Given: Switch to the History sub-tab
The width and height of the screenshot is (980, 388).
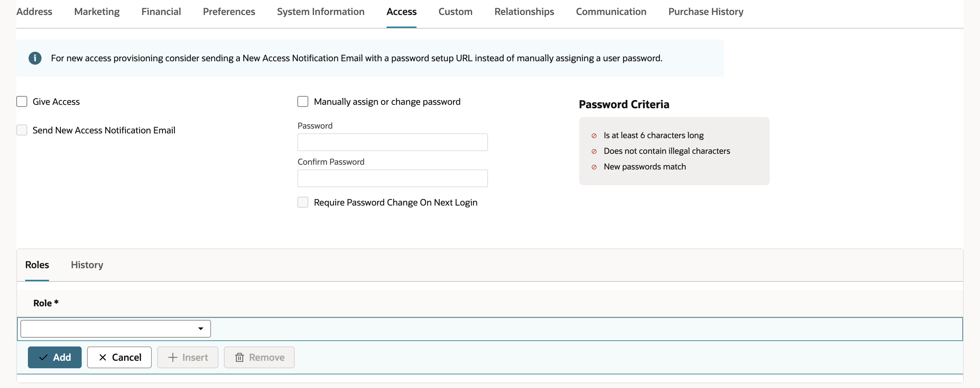Looking at the screenshot, I should click(x=87, y=265).
